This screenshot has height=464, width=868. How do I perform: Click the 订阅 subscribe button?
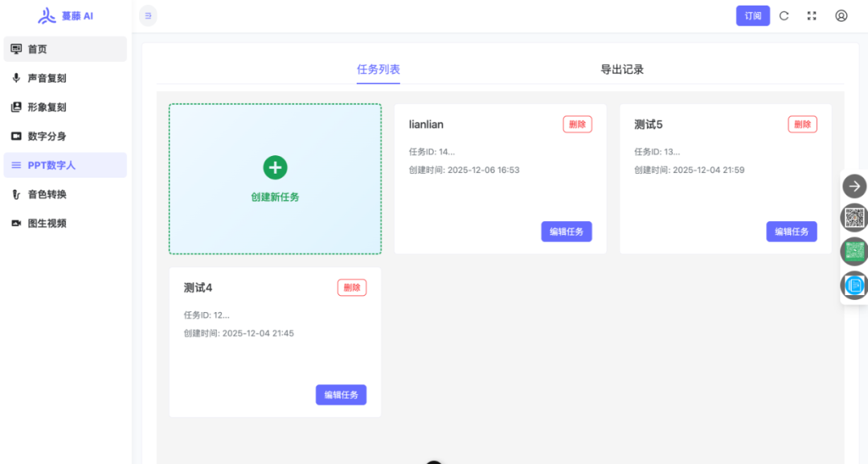[x=753, y=15]
